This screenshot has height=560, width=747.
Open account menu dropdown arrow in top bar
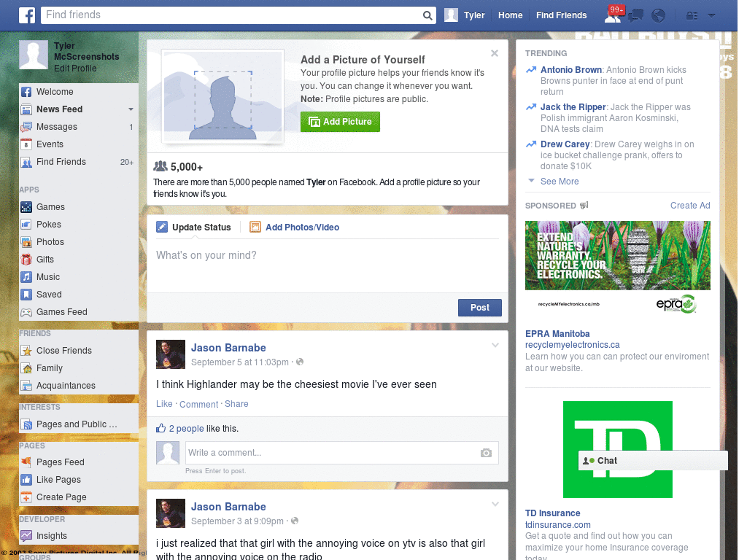(712, 15)
